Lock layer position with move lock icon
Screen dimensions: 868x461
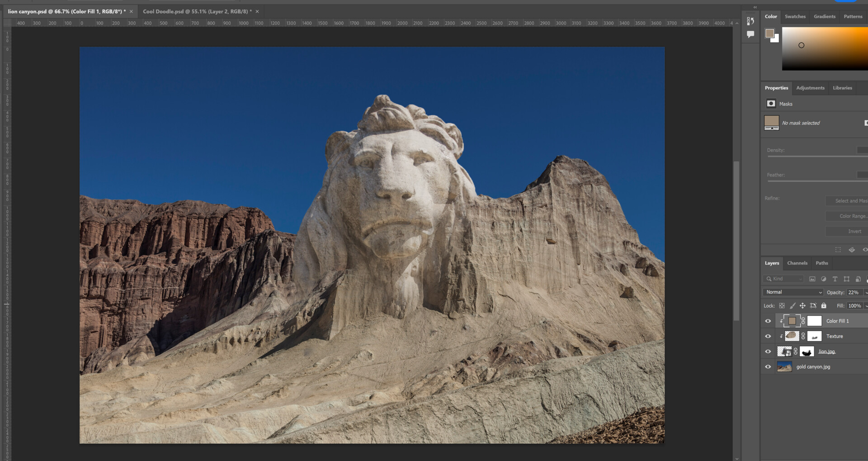[803, 306]
